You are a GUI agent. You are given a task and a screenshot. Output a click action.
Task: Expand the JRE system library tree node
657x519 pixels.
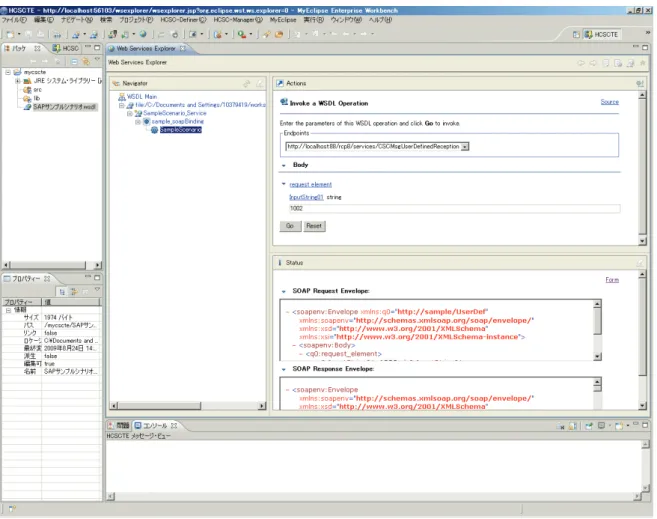click(18, 81)
